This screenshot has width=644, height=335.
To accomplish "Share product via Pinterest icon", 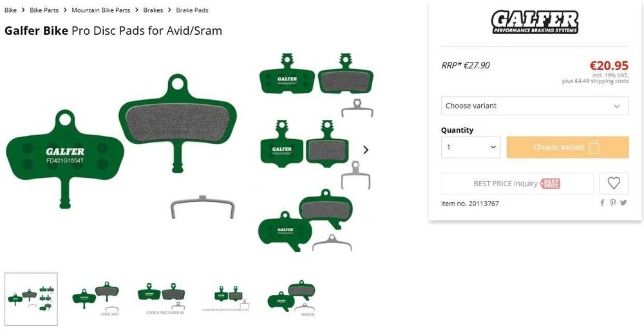I will coord(613,203).
